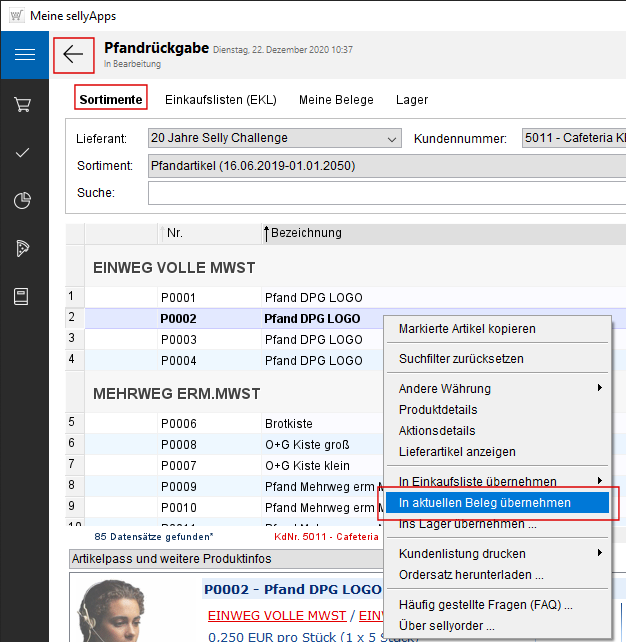The height and width of the screenshot is (642, 626).
Task: Open the hamburger menu in sidebar
Action: click(x=24, y=54)
